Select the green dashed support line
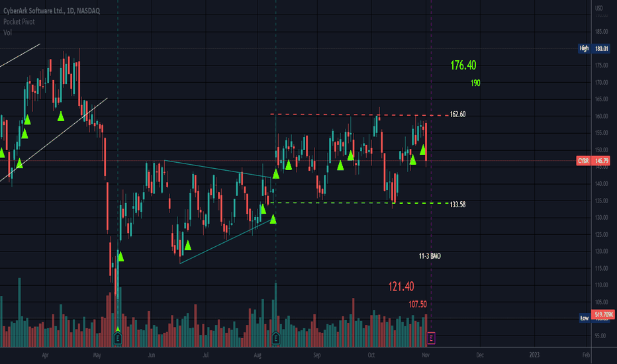 pyautogui.click(x=359, y=203)
